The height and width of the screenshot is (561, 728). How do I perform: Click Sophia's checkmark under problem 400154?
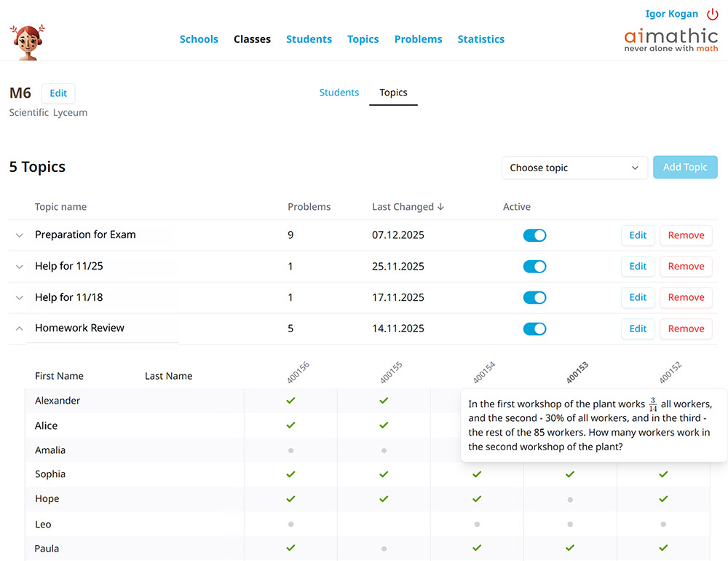tap(477, 474)
